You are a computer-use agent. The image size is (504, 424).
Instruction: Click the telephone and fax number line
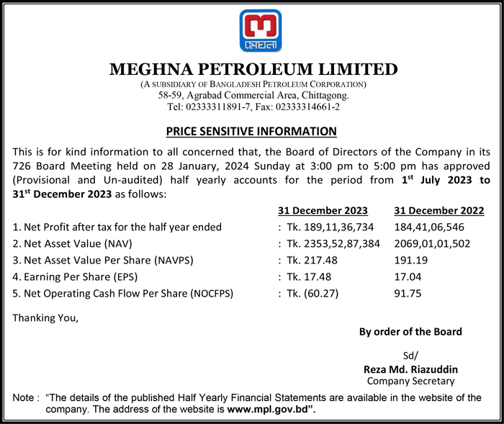point(252,107)
